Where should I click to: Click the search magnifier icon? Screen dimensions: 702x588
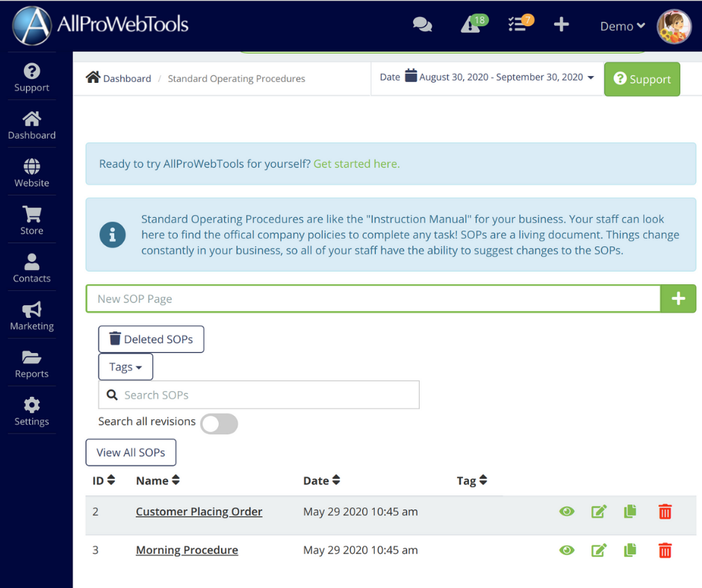click(x=112, y=395)
